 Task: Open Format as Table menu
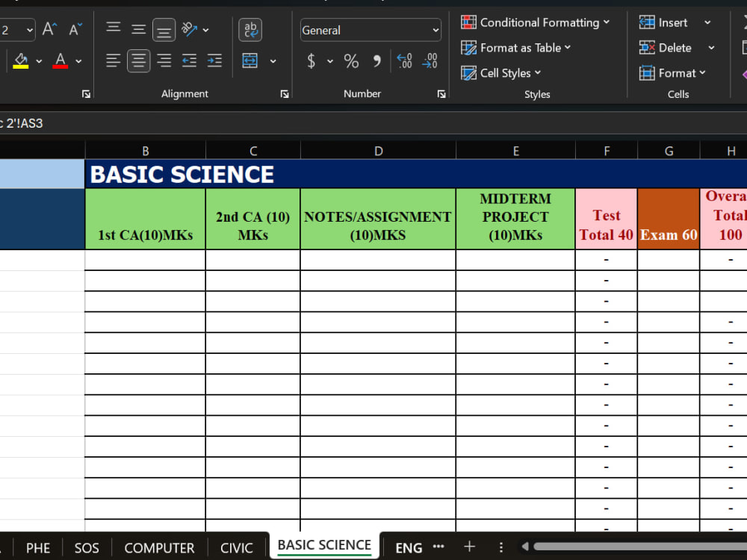click(x=516, y=48)
